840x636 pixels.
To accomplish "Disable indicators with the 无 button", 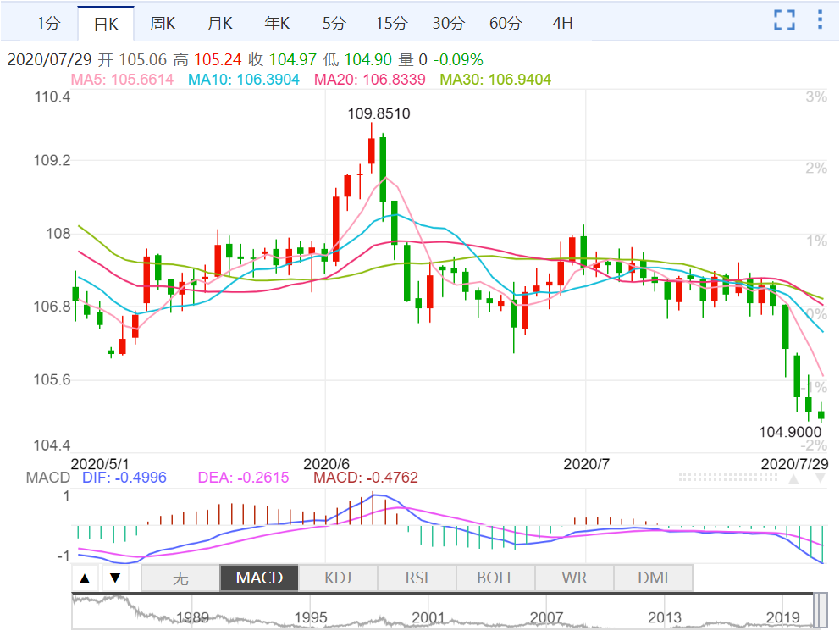I will click(180, 578).
